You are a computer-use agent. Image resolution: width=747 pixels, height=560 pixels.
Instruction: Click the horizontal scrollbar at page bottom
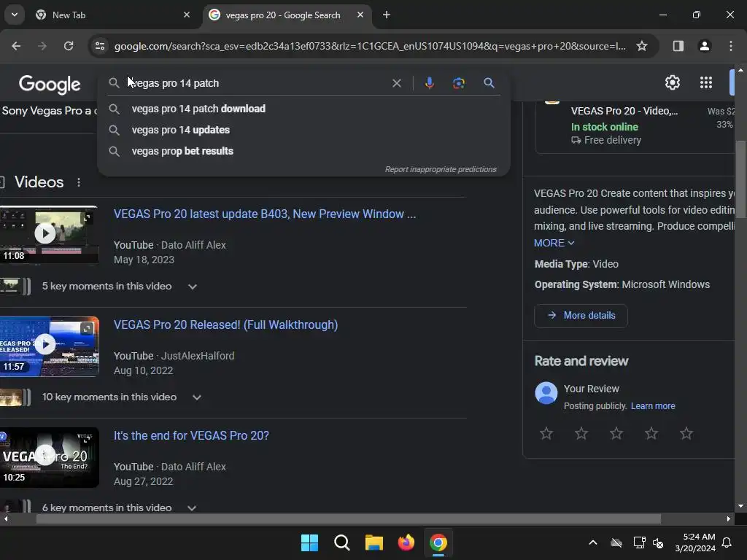(348, 519)
